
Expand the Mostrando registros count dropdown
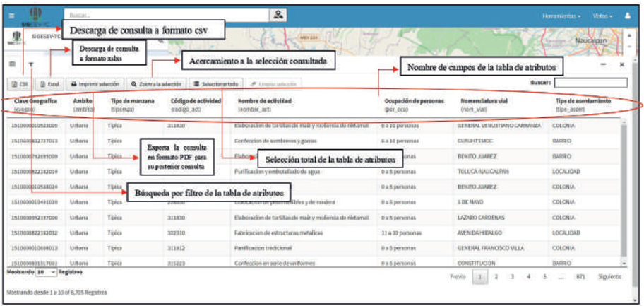pyautogui.click(x=45, y=271)
